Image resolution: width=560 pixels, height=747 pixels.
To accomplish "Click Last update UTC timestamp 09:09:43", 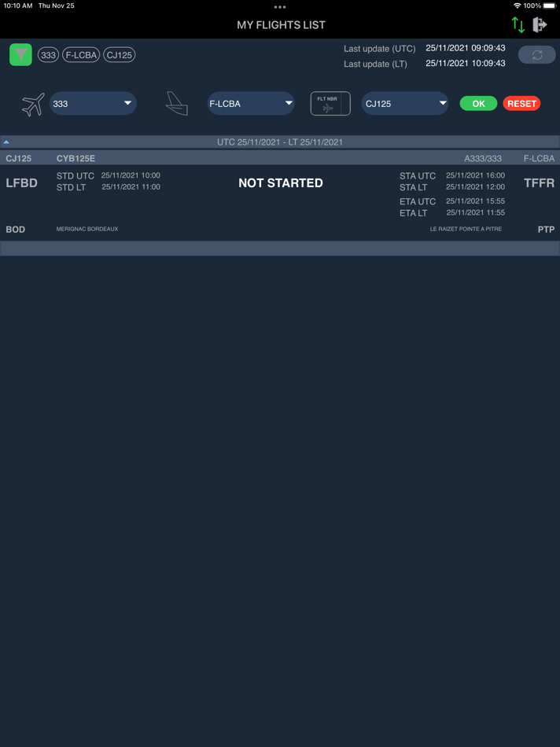I will 465,48.
